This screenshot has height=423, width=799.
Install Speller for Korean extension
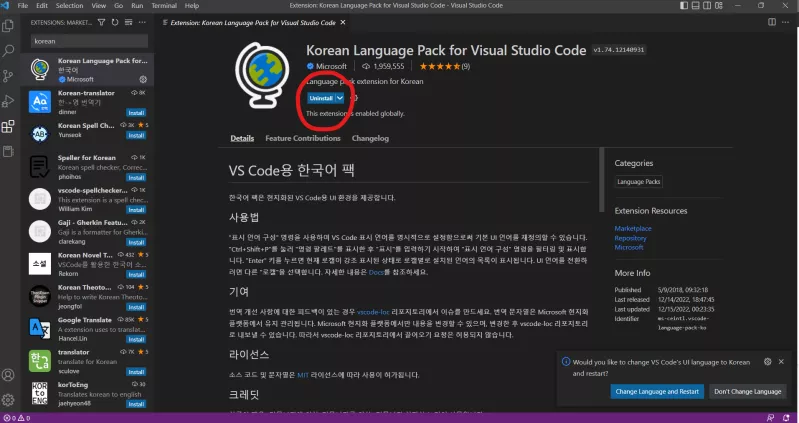pyautogui.click(x=136, y=177)
